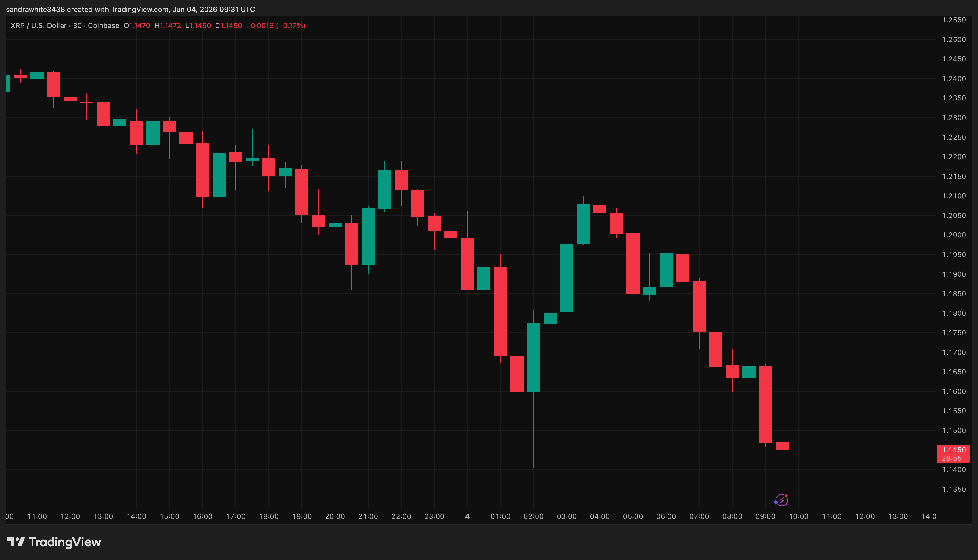
Task: Click the sandrawhite3438 created with TradingView.com caption
Action: pos(130,9)
